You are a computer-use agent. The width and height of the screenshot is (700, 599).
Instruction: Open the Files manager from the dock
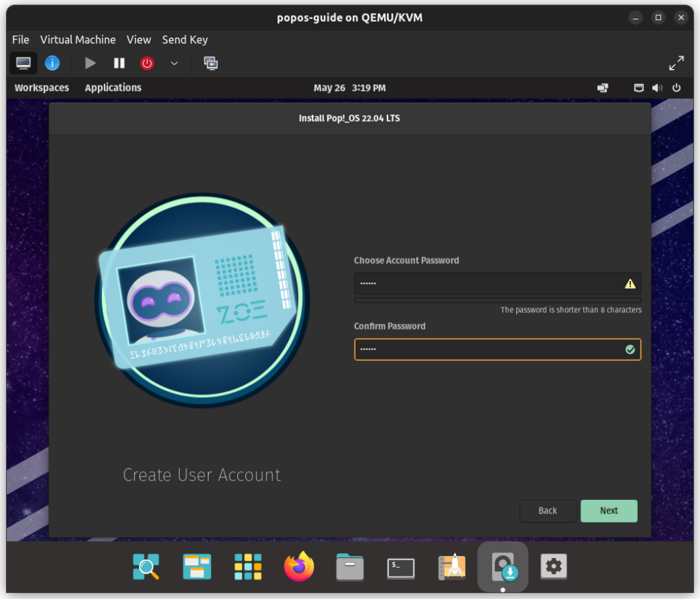tap(349, 566)
